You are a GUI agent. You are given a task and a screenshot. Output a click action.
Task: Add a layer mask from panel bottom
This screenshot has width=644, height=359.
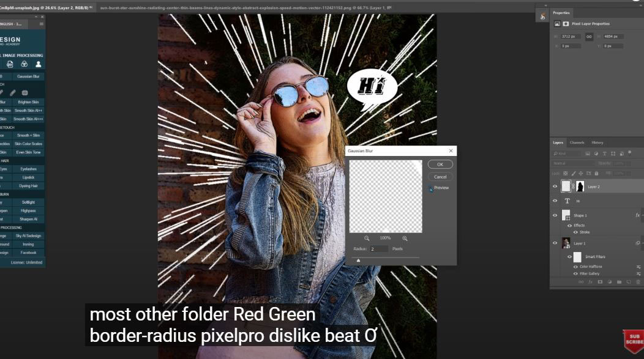point(600,282)
